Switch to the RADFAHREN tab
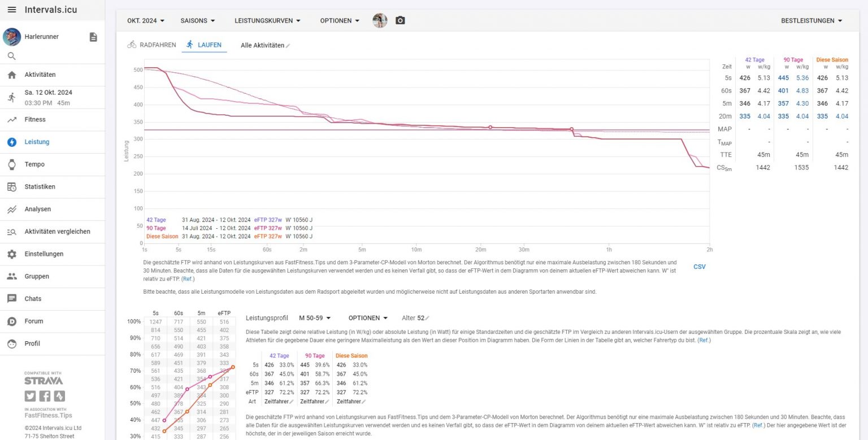 point(151,45)
